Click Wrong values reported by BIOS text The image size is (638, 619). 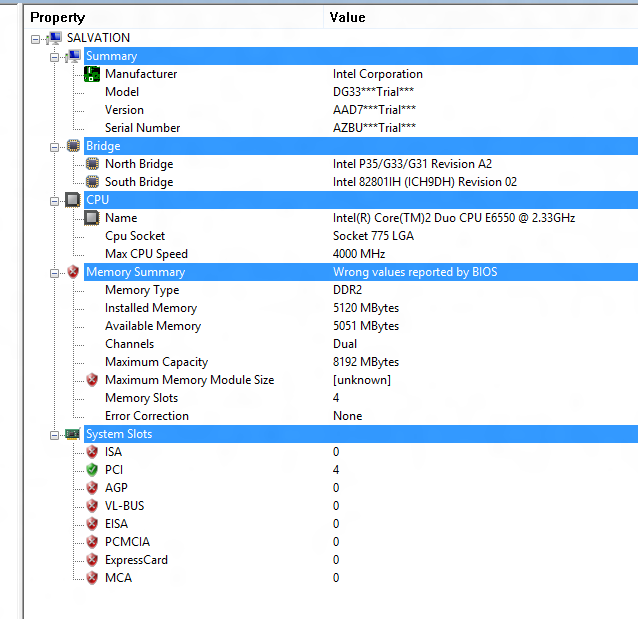[415, 272]
